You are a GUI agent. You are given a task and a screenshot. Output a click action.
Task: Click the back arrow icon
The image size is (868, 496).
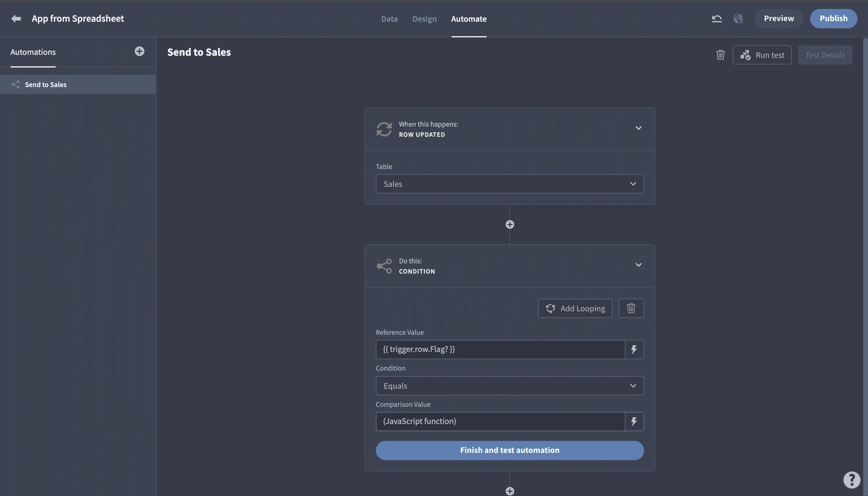[x=16, y=18]
